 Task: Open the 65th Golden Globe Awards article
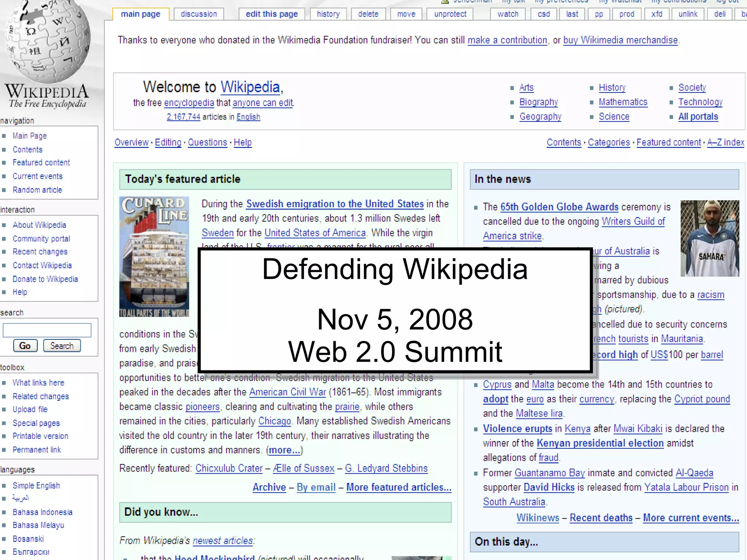coord(559,207)
